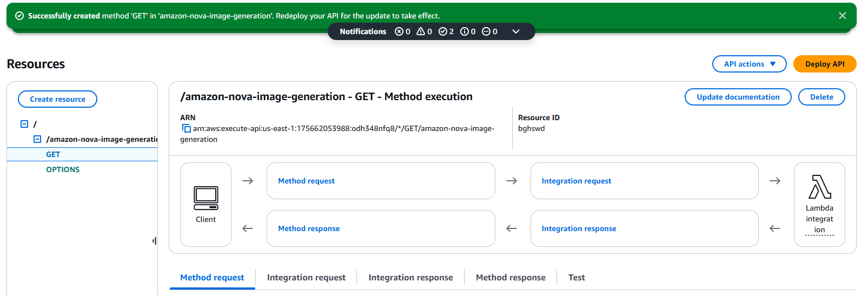Open Method request box in diagram
868x295 pixels.
coord(381,181)
